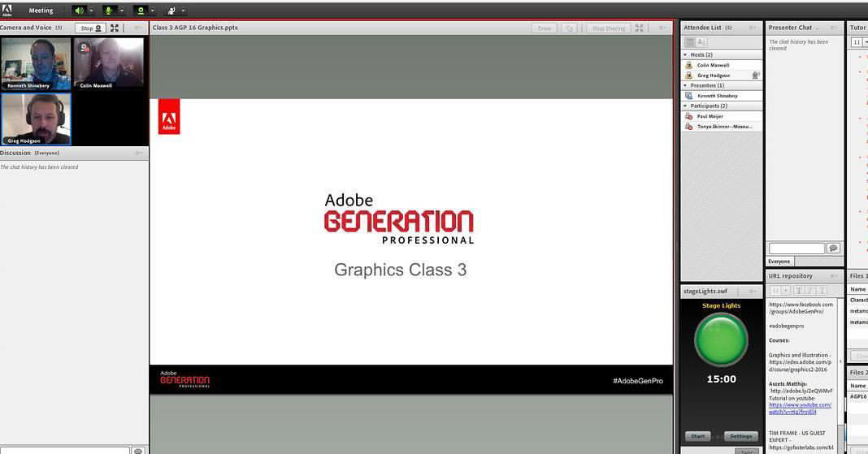Send message icon in Discussion pod
868x454 pixels.
tap(138, 451)
